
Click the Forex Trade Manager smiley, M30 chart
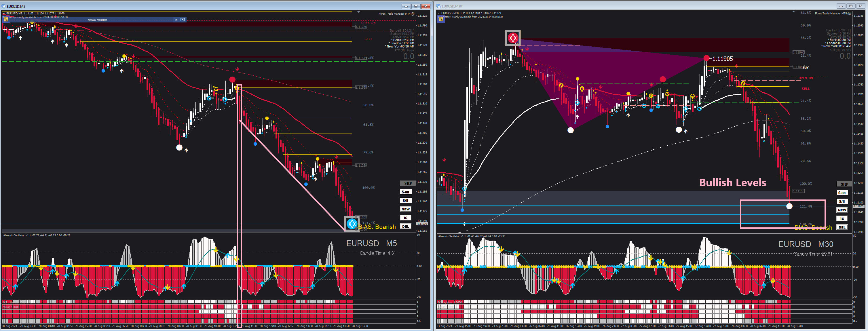849,14
